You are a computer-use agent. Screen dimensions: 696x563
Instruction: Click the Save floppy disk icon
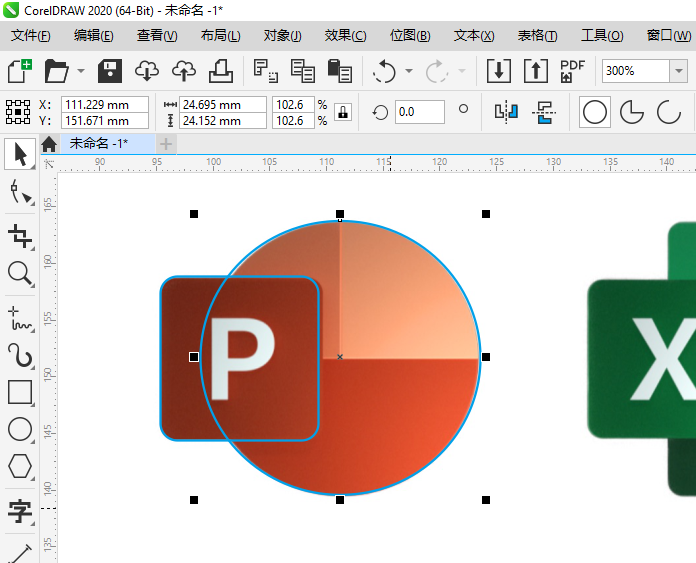pyautogui.click(x=110, y=71)
